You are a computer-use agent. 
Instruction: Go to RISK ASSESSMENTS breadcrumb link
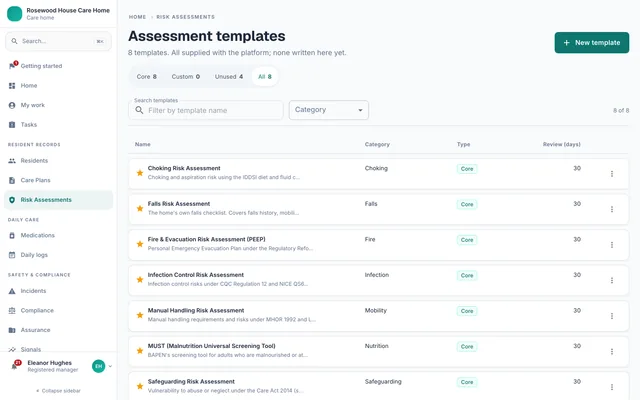click(x=185, y=17)
